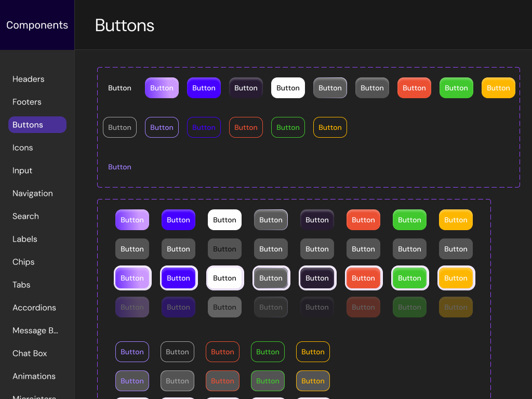The image size is (532, 399).
Task: Select Tabs in the sidebar
Action: (21, 285)
